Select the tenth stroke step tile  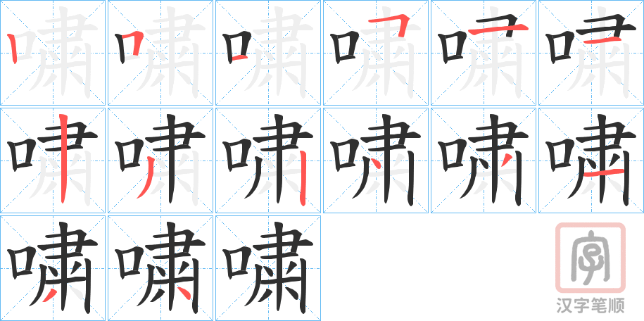point(376,160)
